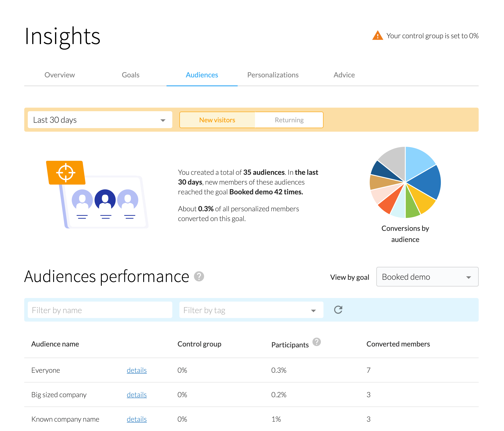The image size is (504, 431).
Task: Open the Filter by tag dropdown
Action: [251, 310]
